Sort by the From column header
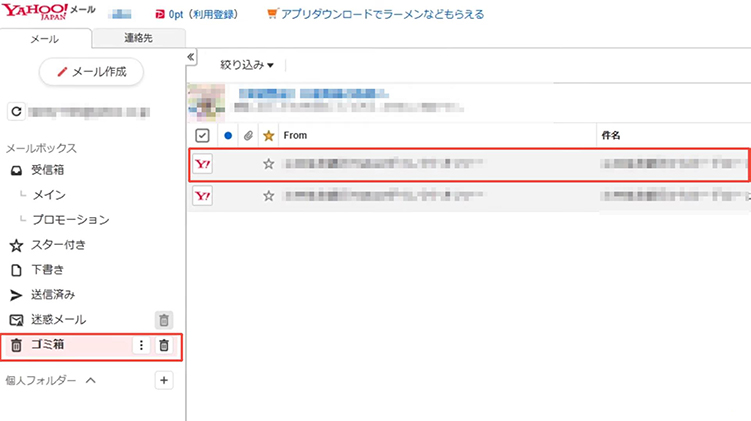Screen dimensions: 751x421 click(295, 136)
